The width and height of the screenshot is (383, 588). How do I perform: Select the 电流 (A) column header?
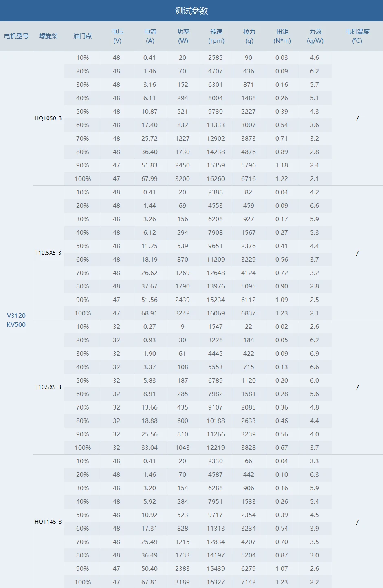(150, 36)
